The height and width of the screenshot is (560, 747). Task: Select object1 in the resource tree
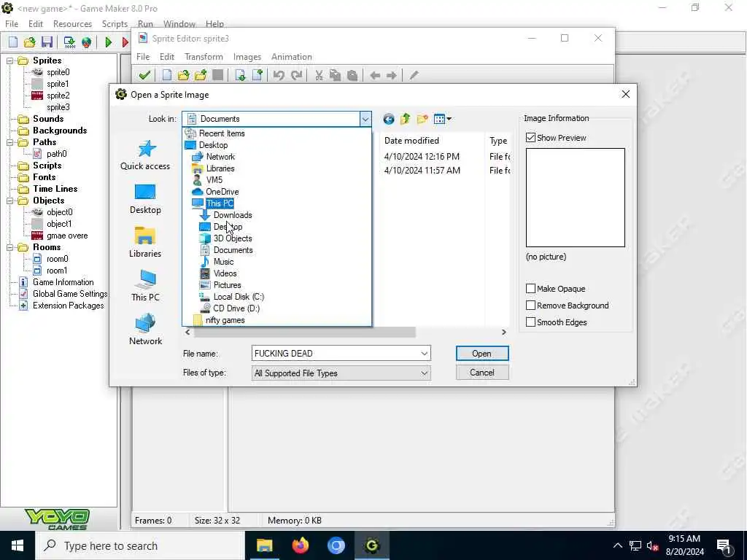tap(59, 224)
